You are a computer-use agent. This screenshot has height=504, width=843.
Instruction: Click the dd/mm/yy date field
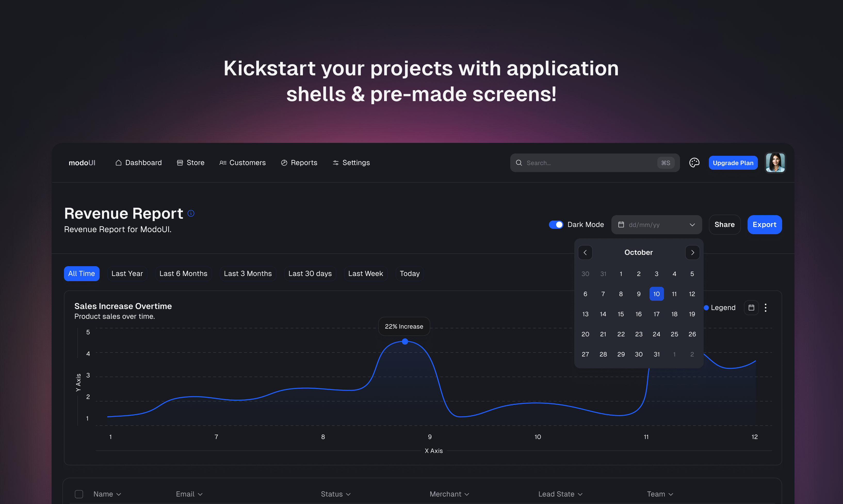click(656, 224)
